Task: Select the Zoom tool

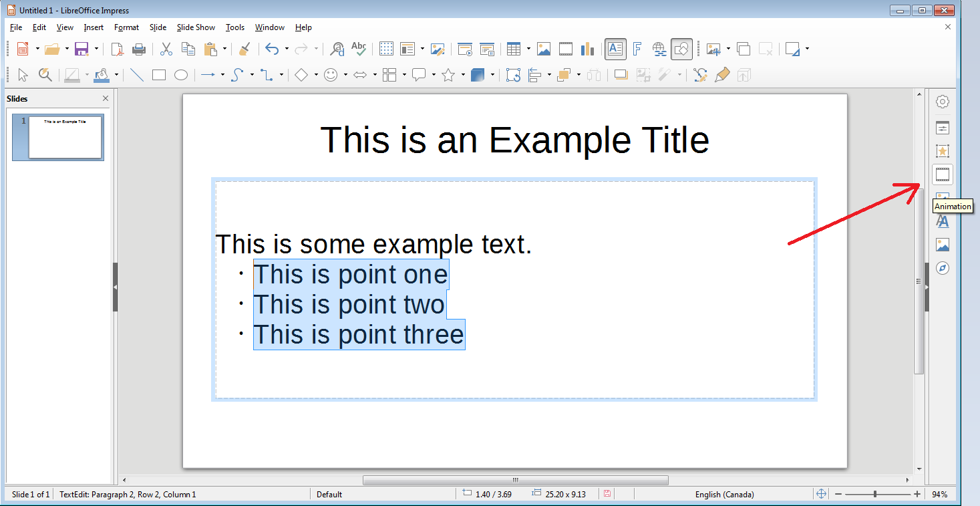Action: coord(45,75)
